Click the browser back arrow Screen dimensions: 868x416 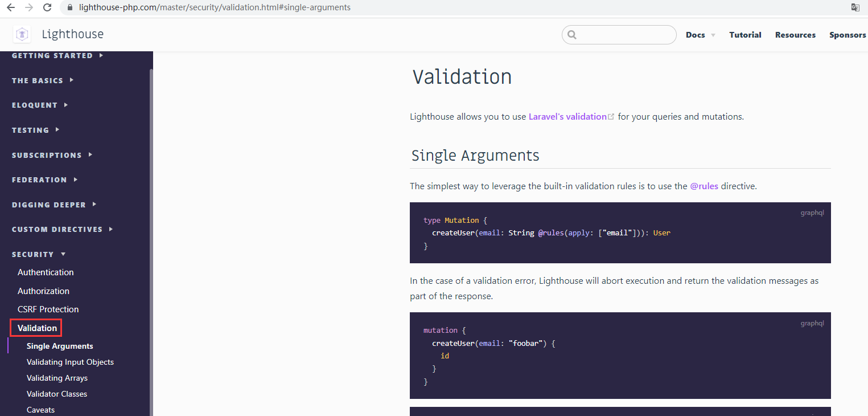coord(10,7)
